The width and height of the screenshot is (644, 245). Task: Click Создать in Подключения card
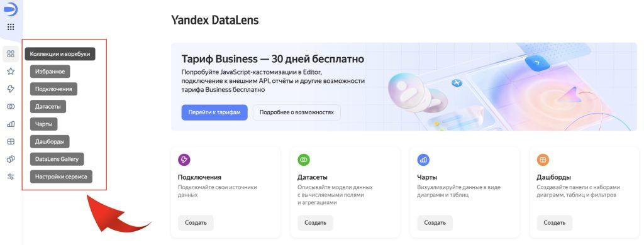coord(196,223)
